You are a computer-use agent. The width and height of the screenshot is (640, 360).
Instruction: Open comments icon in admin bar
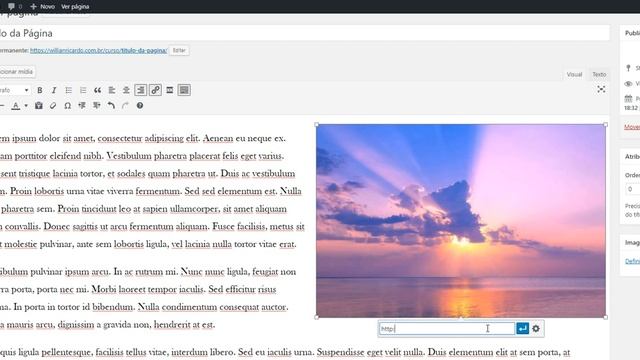15,7
